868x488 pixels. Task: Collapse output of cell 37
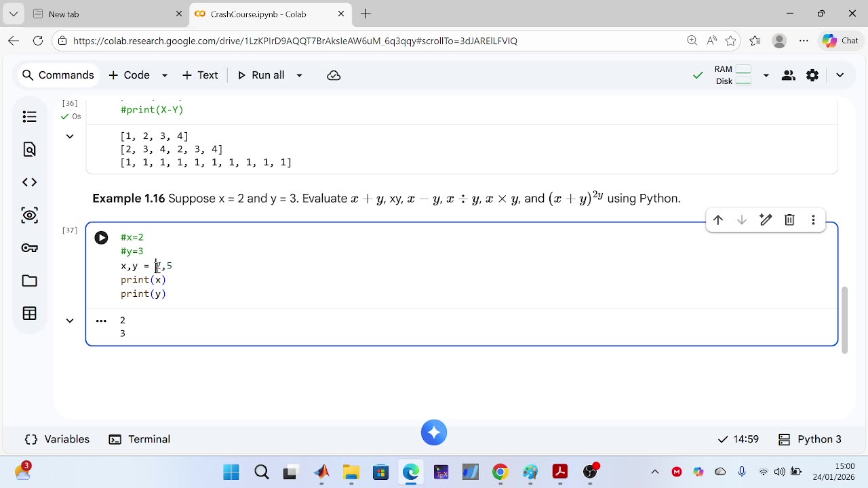tap(70, 321)
